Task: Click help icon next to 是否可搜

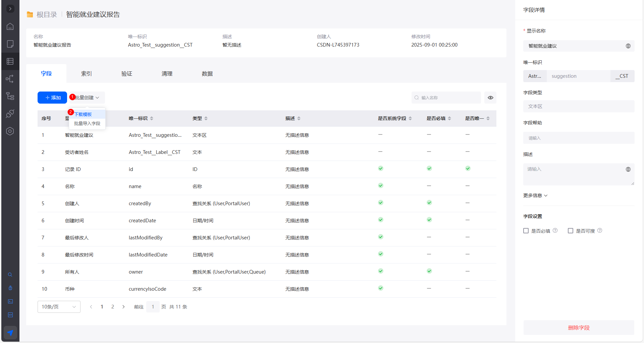Action: pyautogui.click(x=600, y=230)
